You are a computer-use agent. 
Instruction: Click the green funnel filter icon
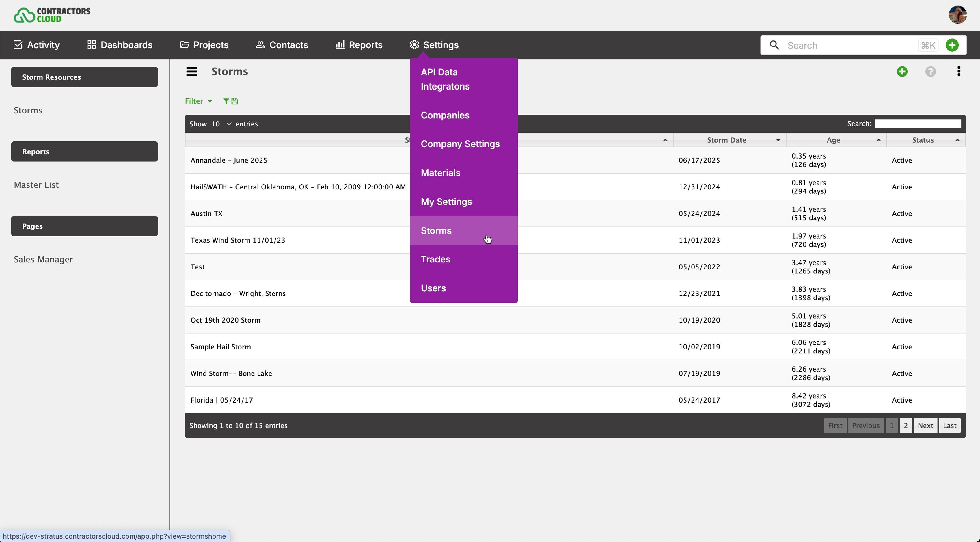click(226, 101)
